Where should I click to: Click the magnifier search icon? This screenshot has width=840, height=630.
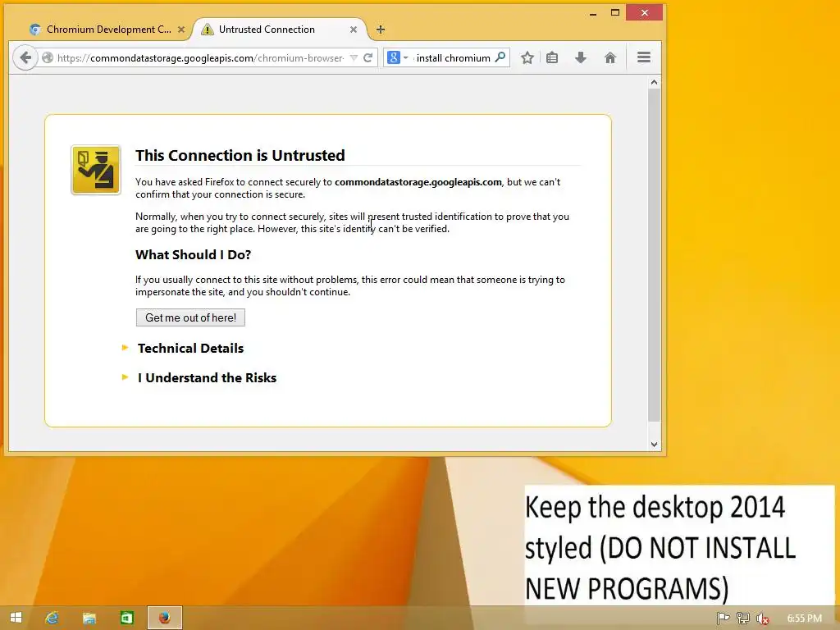500,57
